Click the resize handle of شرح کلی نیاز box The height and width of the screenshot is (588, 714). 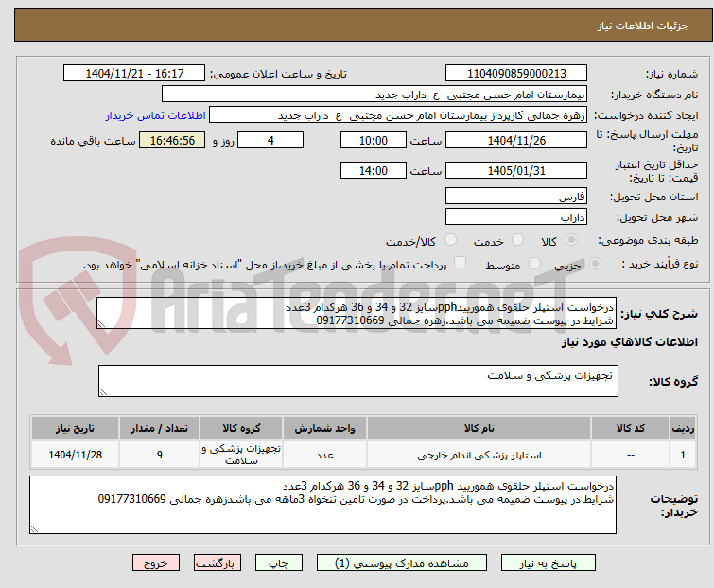[x=101, y=324]
